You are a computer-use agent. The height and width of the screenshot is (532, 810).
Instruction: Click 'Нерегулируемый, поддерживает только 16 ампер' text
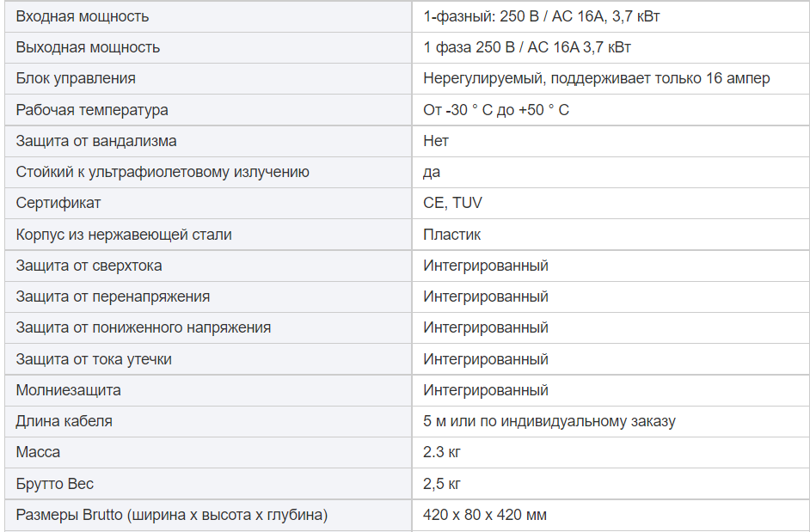[596, 78]
